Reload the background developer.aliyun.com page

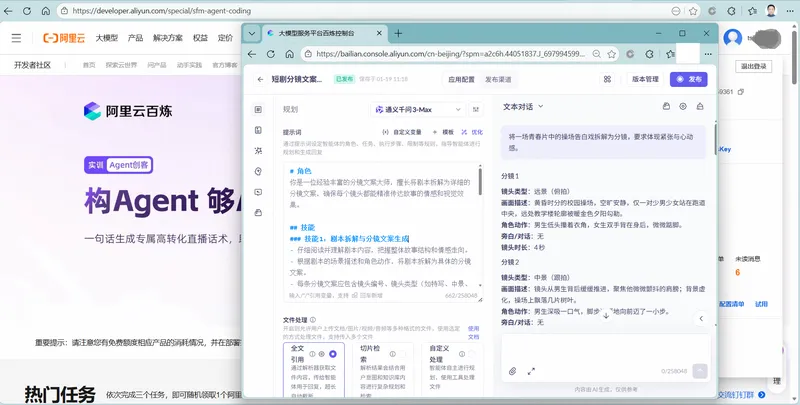tap(27, 11)
